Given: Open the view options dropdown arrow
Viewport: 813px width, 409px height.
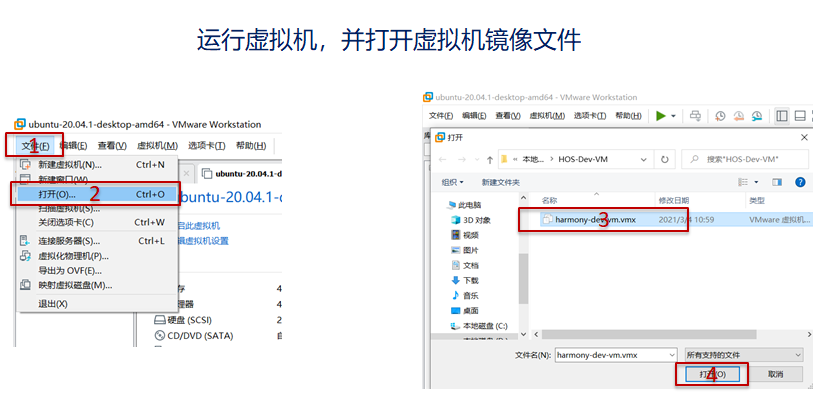Looking at the screenshot, I should [x=756, y=182].
